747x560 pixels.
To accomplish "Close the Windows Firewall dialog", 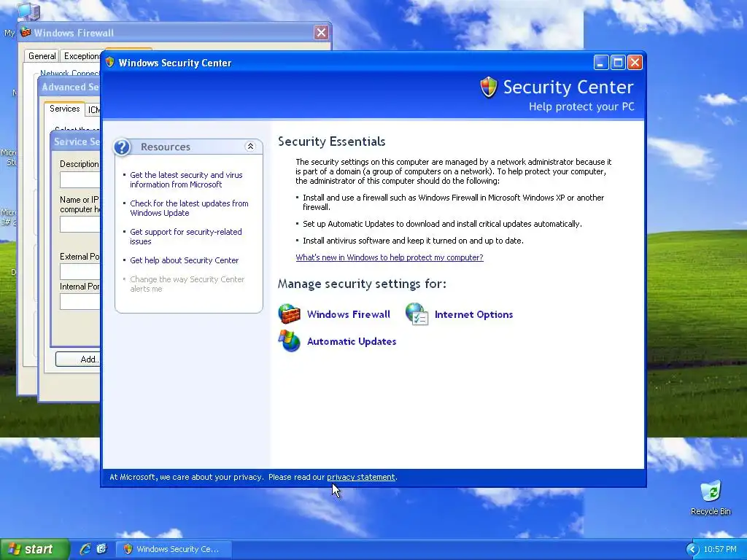I will [x=321, y=32].
